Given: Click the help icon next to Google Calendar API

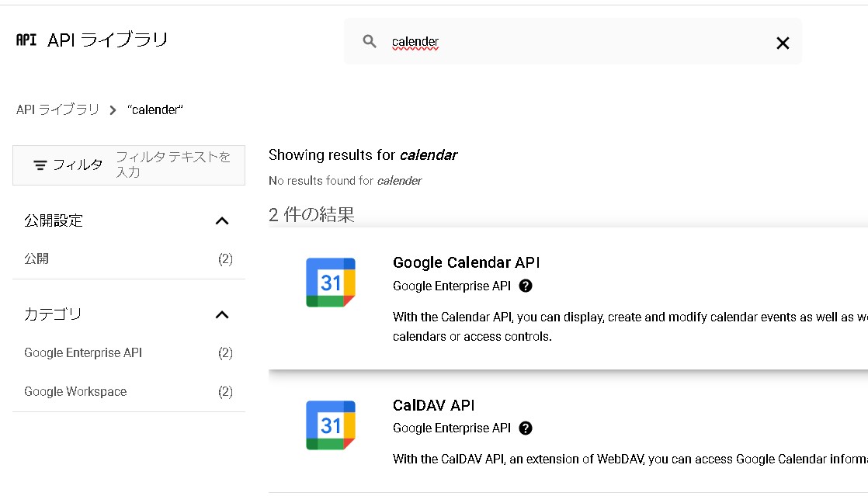Looking at the screenshot, I should click(526, 286).
